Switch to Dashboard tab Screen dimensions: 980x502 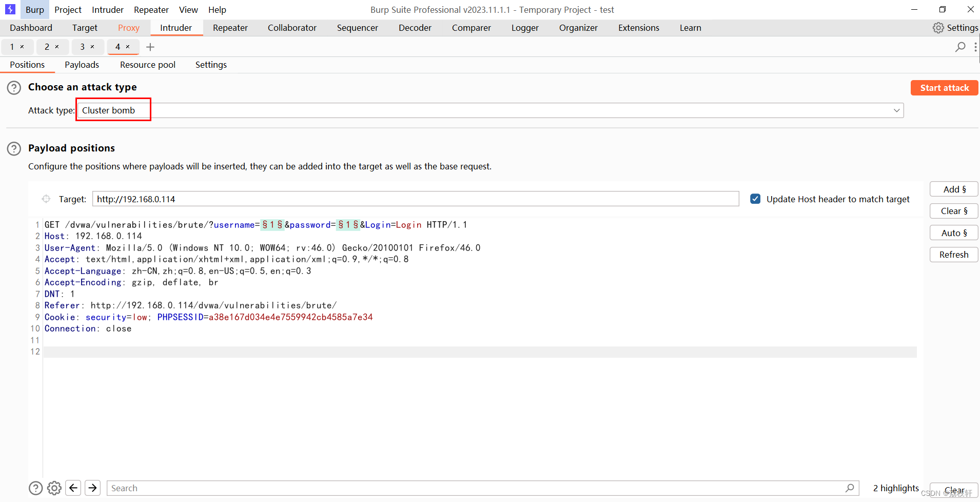pyautogui.click(x=31, y=28)
